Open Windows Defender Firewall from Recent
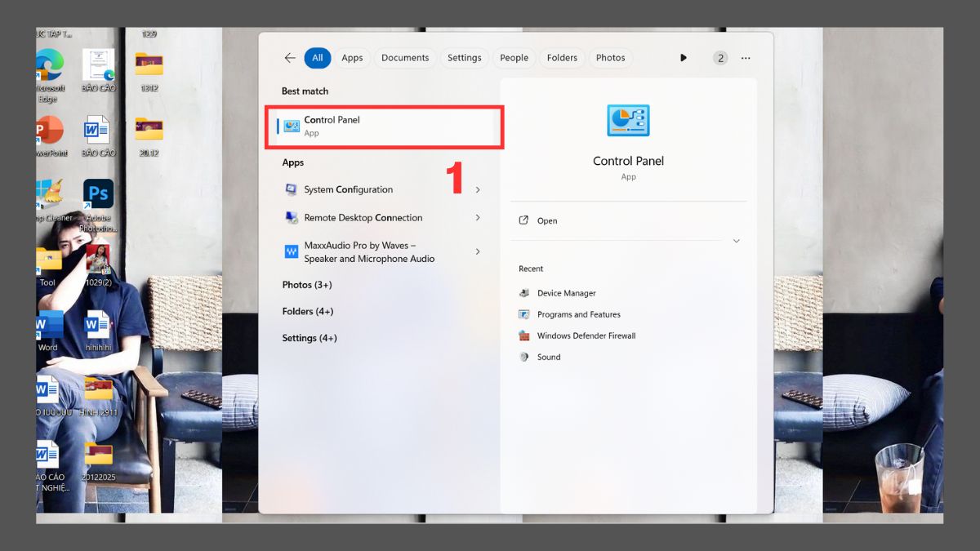Image resolution: width=980 pixels, height=551 pixels. [577, 335]
